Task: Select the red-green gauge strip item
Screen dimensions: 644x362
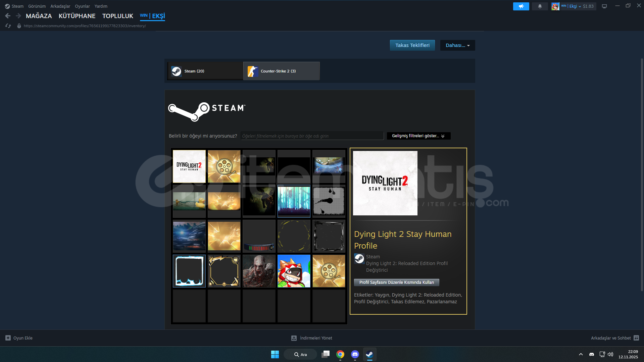Action: (259, 236)
